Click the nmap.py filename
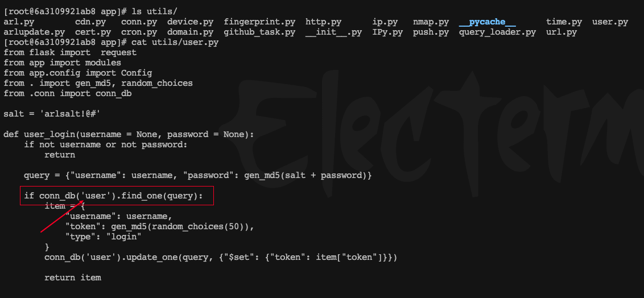This screenshot has height=298, width=644. [x=431, y=22]
